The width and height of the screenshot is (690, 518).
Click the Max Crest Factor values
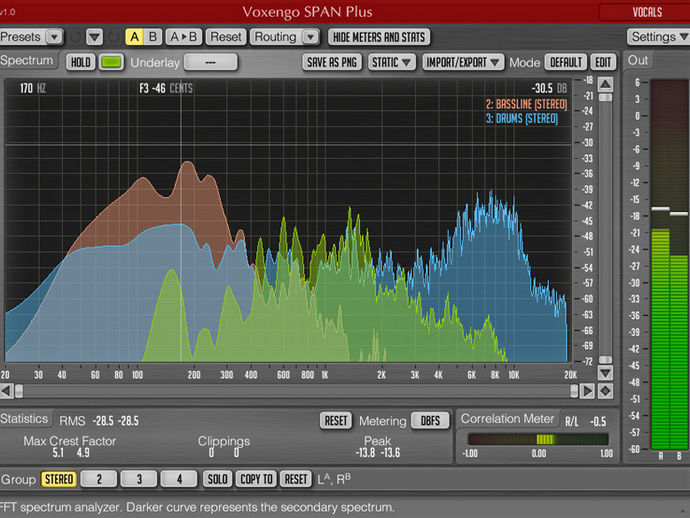(x=70, y=453)
